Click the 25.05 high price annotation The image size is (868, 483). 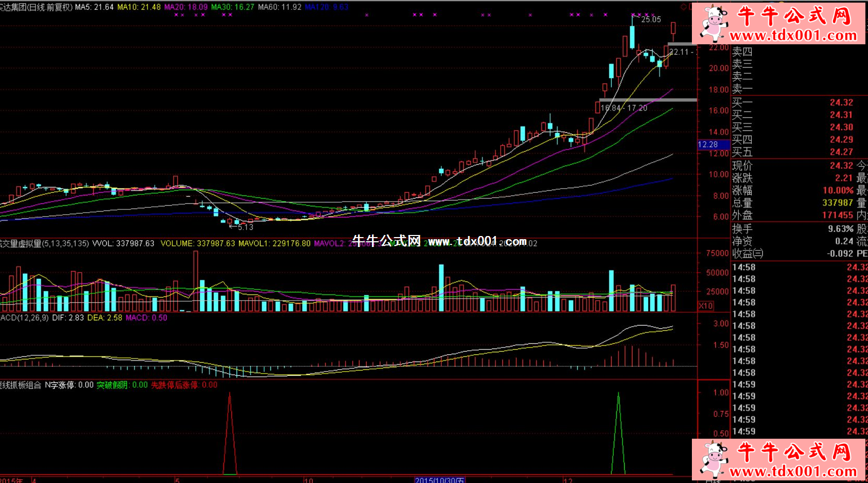click(x=651, y=20)
